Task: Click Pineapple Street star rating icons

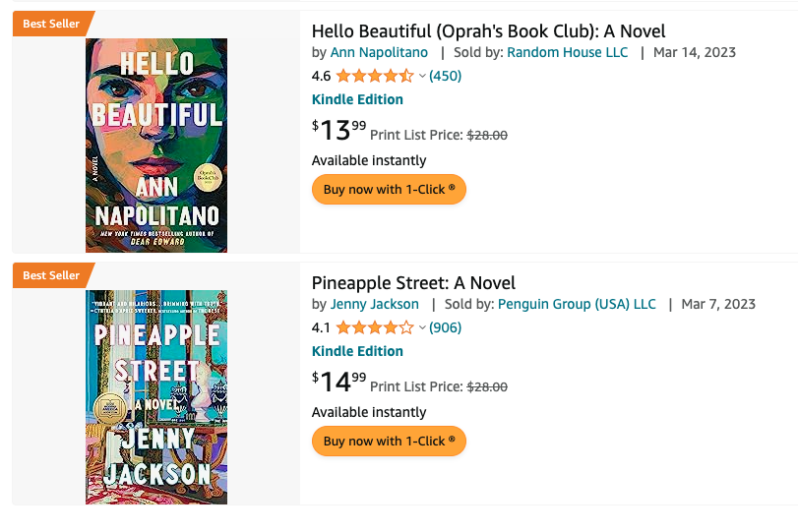Action: pos(375,327)
